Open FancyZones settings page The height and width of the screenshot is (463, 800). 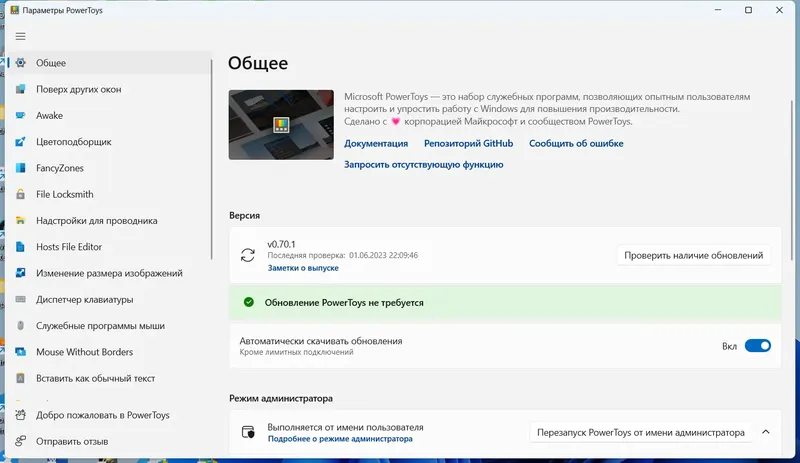click(109, 168)
